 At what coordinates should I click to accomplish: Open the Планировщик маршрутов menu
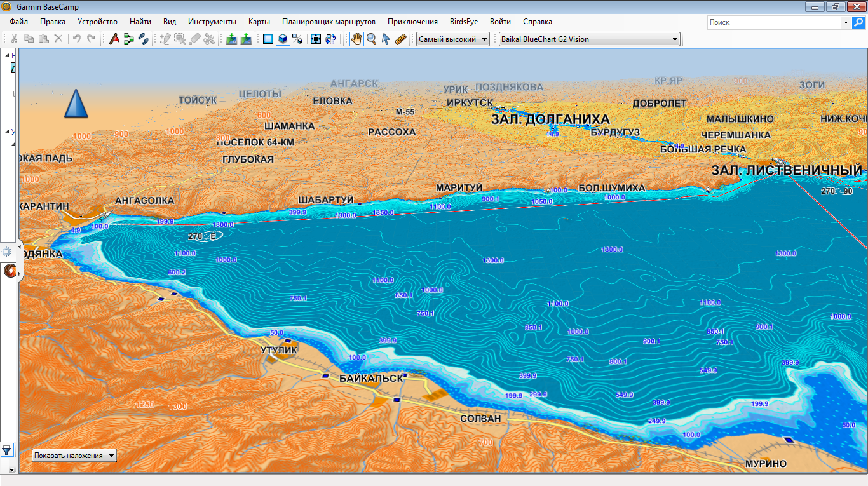329,22
